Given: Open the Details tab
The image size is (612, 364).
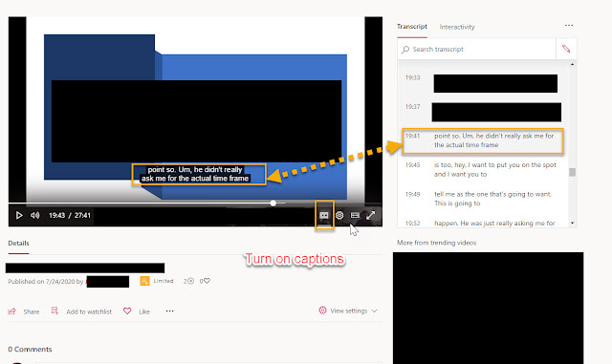Looking at the screenshot, I should tap(18, 243).
